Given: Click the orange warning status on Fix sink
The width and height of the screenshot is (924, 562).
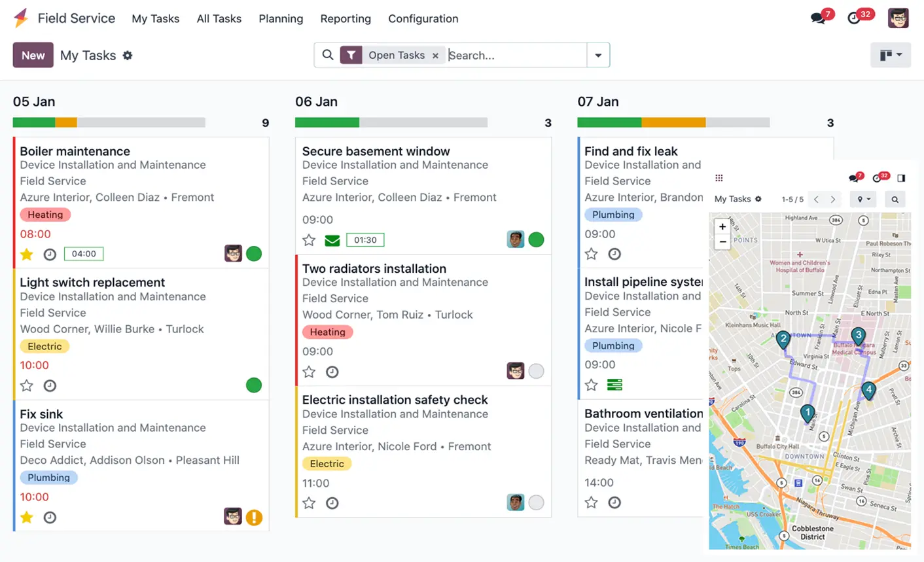Looking at the screenshot, I should pos(254,518).
